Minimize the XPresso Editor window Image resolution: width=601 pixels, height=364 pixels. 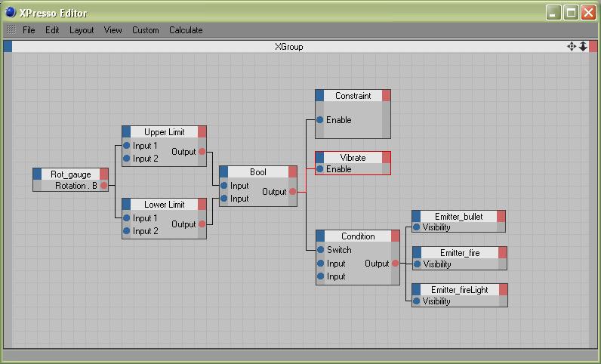(x=553, y=13)
